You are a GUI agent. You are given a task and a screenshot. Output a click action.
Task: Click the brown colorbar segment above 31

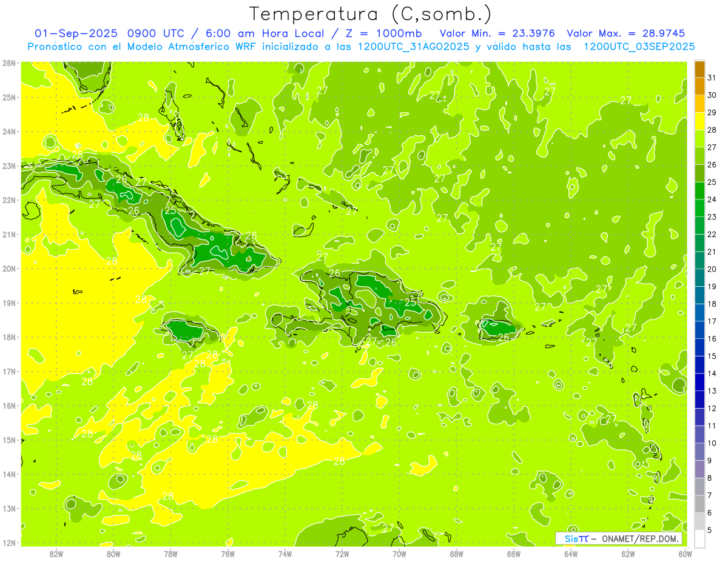tap(699, 70)
